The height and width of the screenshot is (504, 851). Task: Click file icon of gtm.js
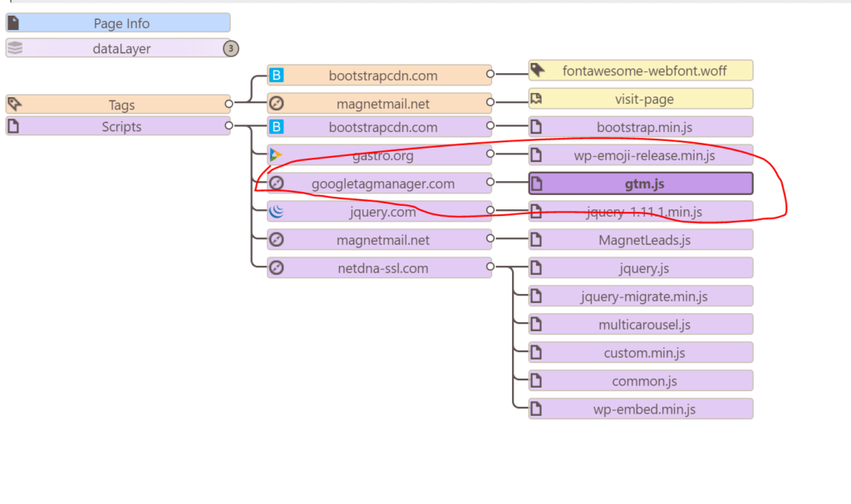click(x=536, y=183)
